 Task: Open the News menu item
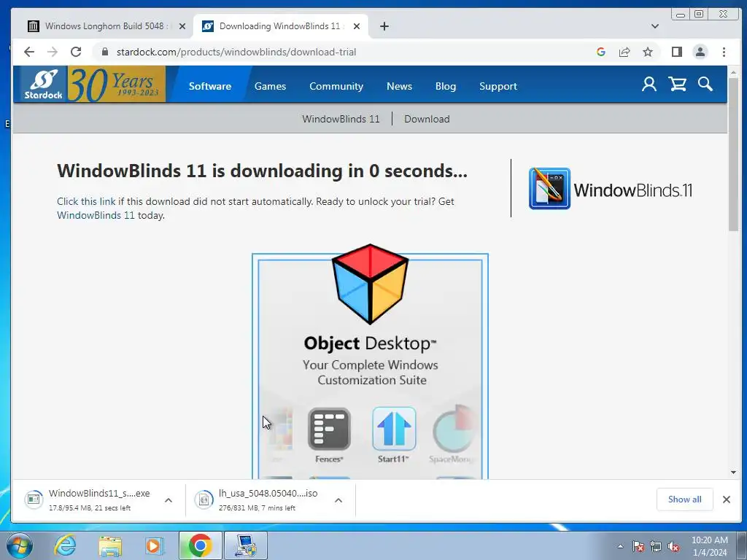399,86
